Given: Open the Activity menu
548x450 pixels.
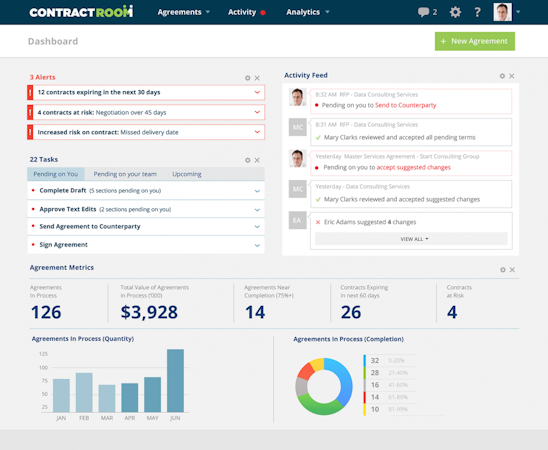Looking at the screenshot, I should tap(242, 12).
